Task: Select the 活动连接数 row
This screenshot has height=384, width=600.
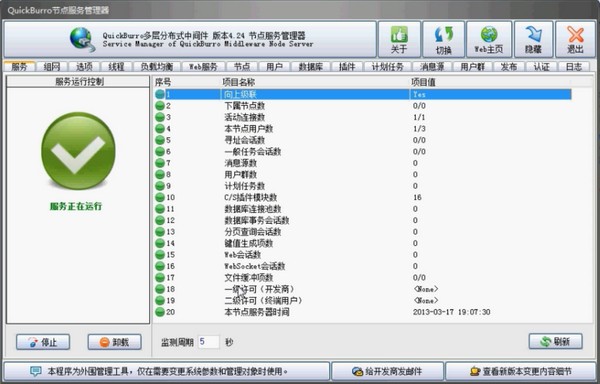Action: coord(363,117)
